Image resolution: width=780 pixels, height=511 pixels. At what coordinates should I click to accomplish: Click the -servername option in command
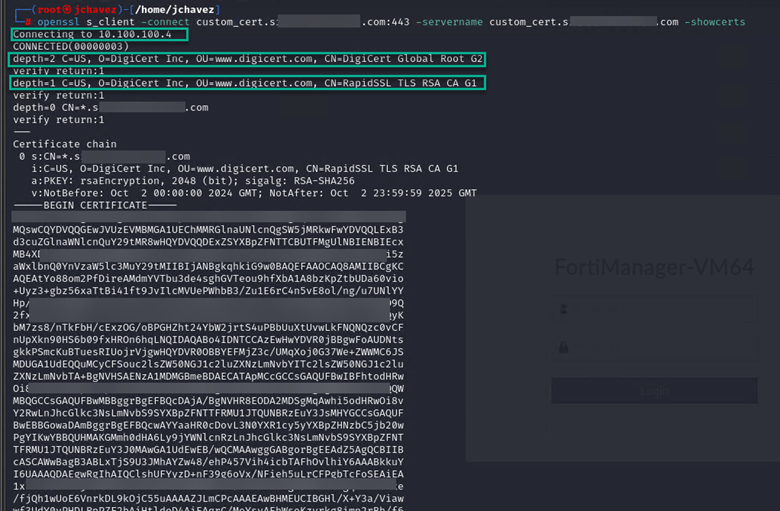pos(449,22)
